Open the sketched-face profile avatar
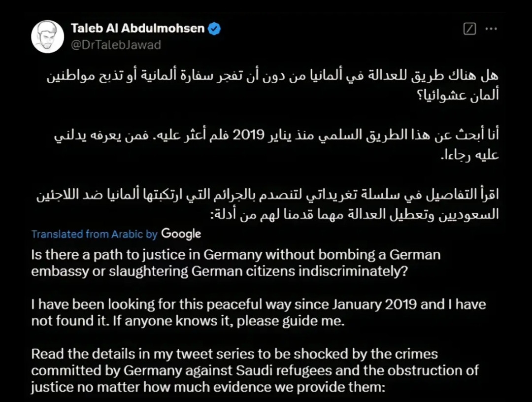The image size is (532, 402). (47, 36)
